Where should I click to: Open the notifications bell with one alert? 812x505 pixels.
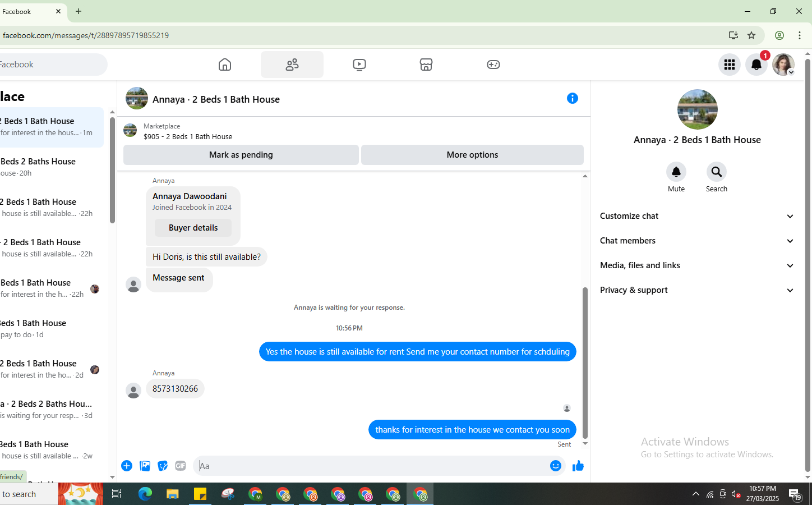(756, 65)
